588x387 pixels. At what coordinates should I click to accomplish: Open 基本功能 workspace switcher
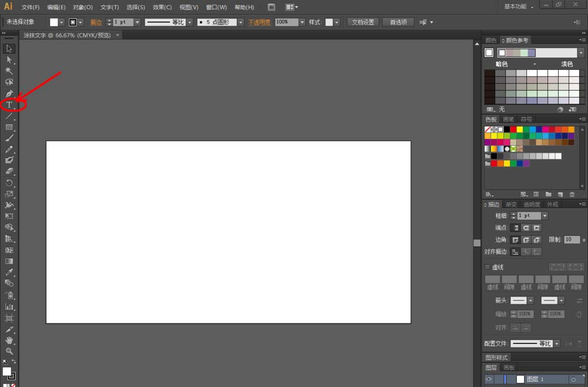tap(519, 6)
